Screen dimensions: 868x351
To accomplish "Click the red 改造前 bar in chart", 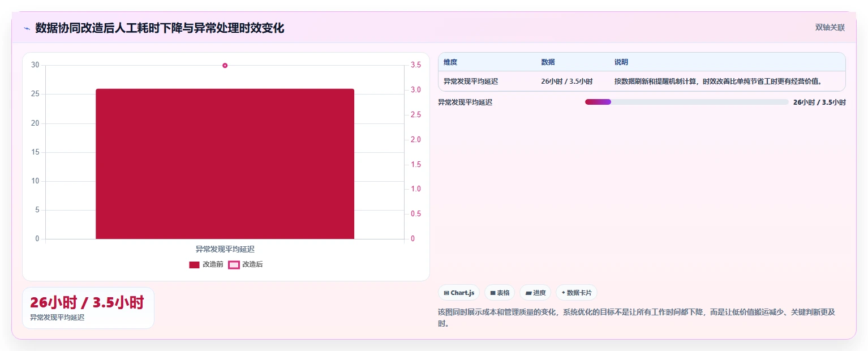I will (225, 164).
